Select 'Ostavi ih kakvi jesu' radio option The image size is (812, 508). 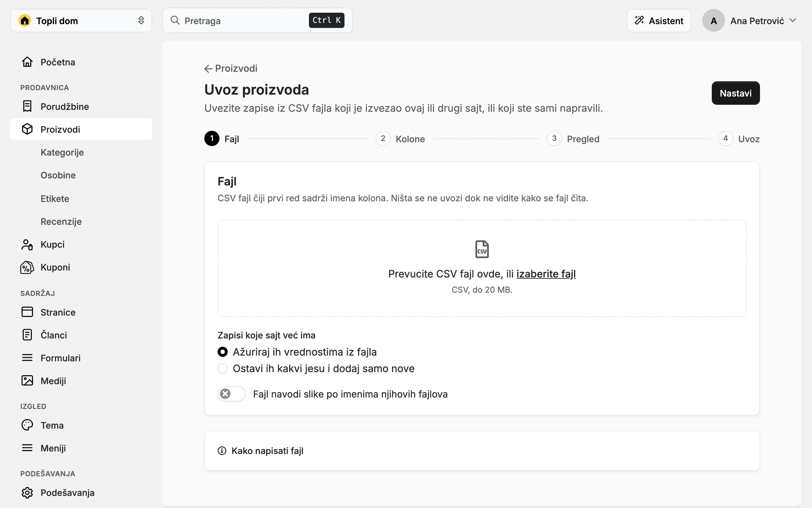point(222,369)
